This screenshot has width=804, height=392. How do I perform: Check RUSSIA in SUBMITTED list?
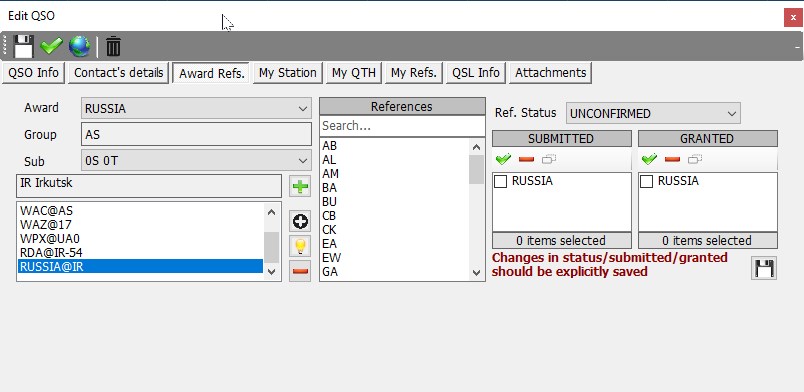pyautogui.click(x=500, y=181)
